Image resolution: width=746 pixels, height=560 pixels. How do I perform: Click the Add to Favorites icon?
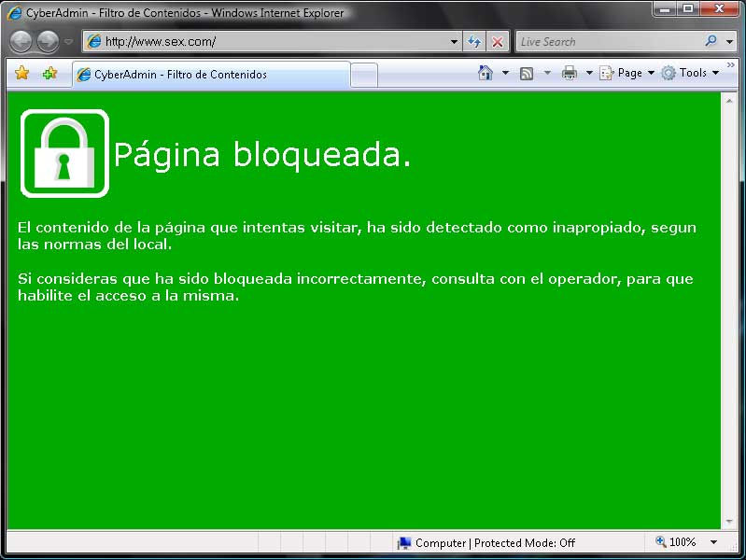(49, 74)
